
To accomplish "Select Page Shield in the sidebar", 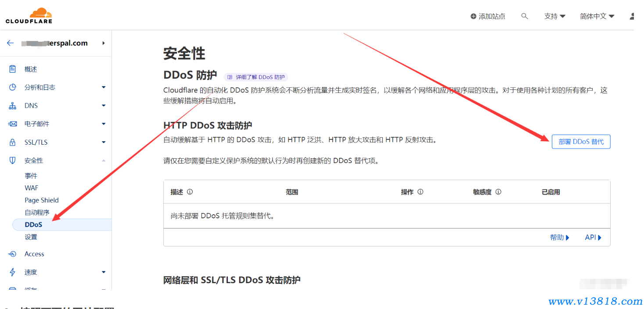I will (x=42, y=200).
